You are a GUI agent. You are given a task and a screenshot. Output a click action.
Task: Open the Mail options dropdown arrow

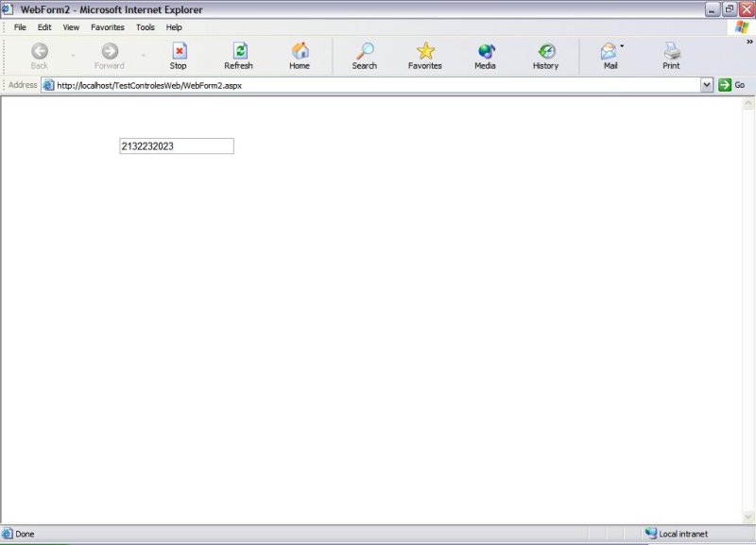tap(622, 46)
